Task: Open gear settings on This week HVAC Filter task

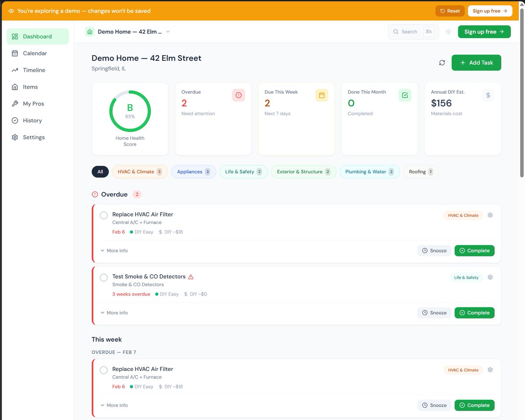Action: pyautogui.click(x=490, y=370)
